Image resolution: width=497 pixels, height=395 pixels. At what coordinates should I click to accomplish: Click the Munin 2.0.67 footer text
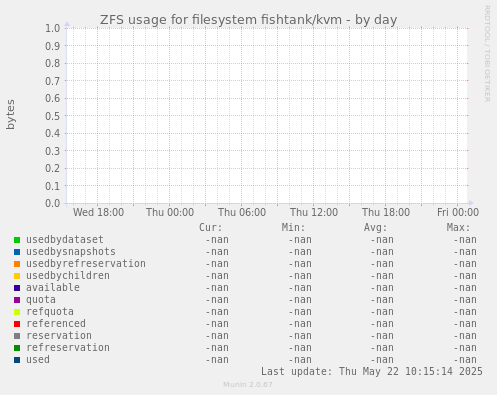pos(248,385)
